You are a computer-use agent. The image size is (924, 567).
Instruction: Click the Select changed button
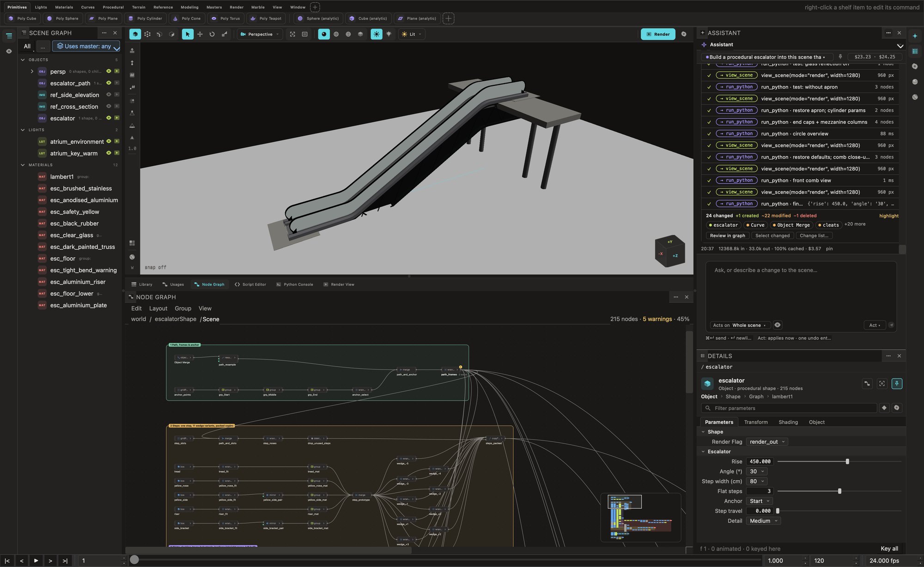coord(772,235)
